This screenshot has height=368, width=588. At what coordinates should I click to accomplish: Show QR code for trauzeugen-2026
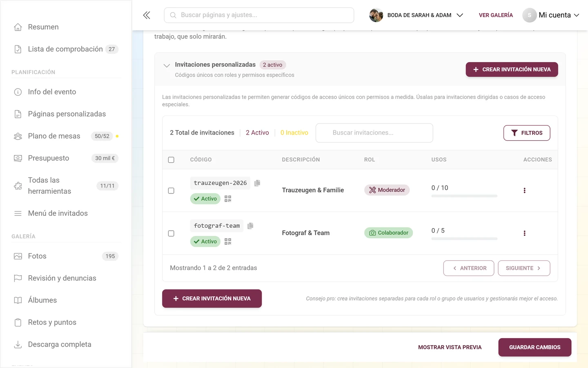(x=228, y=199)
